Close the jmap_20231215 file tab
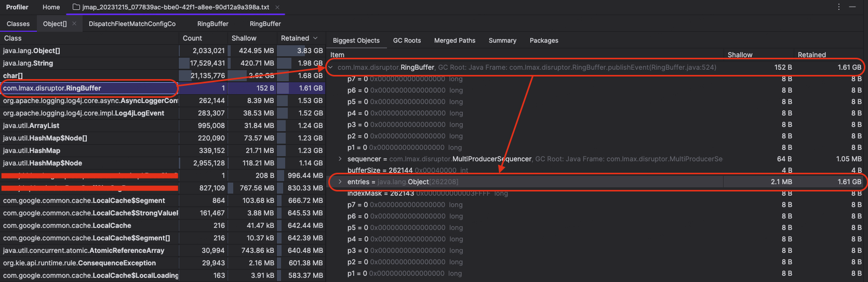 pos(277,7)
